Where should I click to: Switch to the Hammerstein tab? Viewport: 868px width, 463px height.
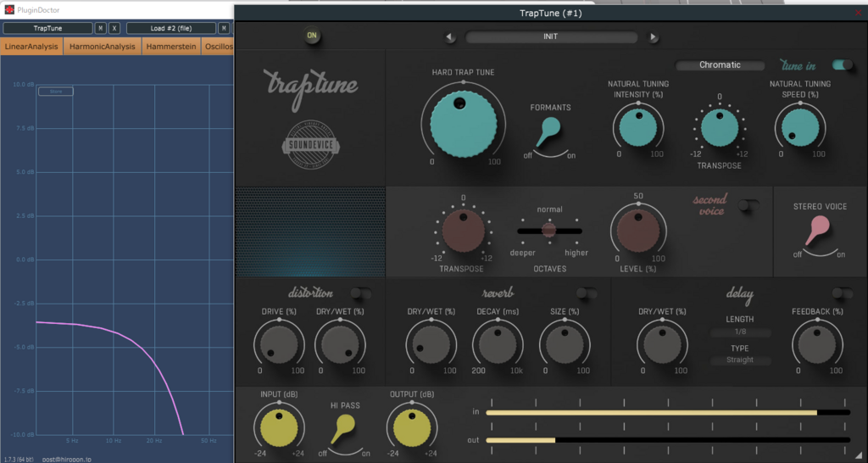pos(171,47)
